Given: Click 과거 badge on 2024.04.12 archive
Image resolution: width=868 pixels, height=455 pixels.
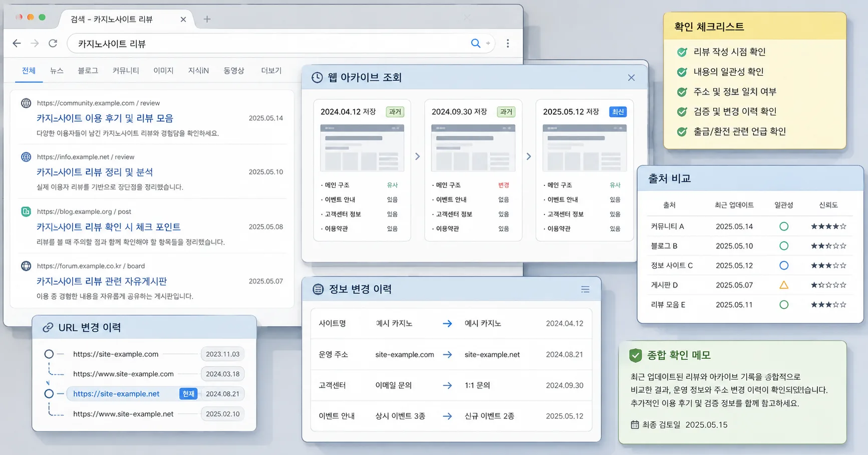Looking at the screenshot, I should [x=395, y=112].
